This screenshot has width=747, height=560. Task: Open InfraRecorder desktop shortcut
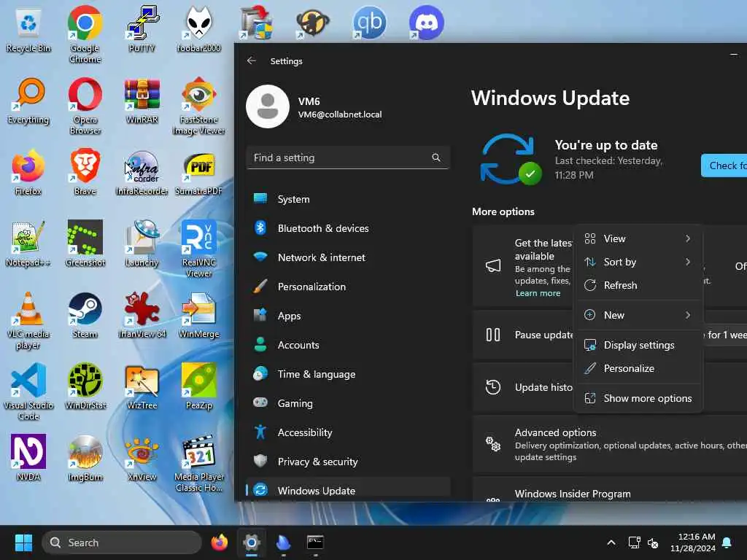pyautogui.click(x=142, y=172)
